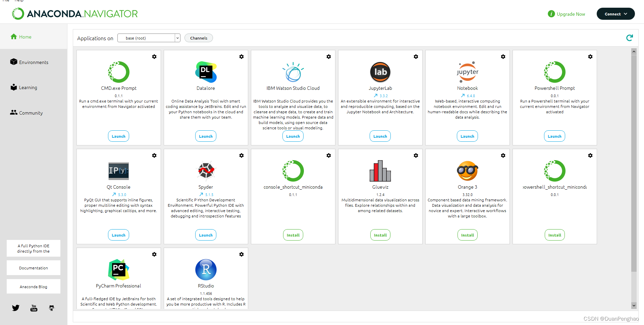Open gear settings on Qt Console card
The height and width of the screenshot is (325, 644).
[x=154, y=155]
